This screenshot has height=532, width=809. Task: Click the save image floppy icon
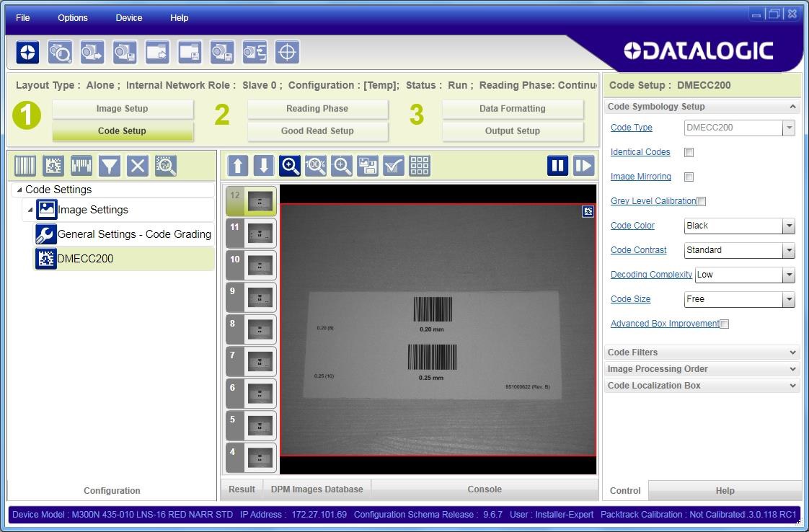click(368, 166)
